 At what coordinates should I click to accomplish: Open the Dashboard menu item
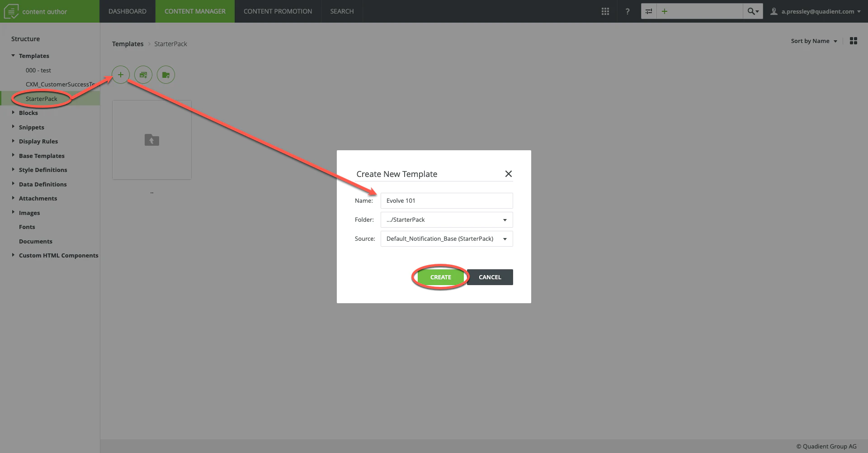click(127, 11)
